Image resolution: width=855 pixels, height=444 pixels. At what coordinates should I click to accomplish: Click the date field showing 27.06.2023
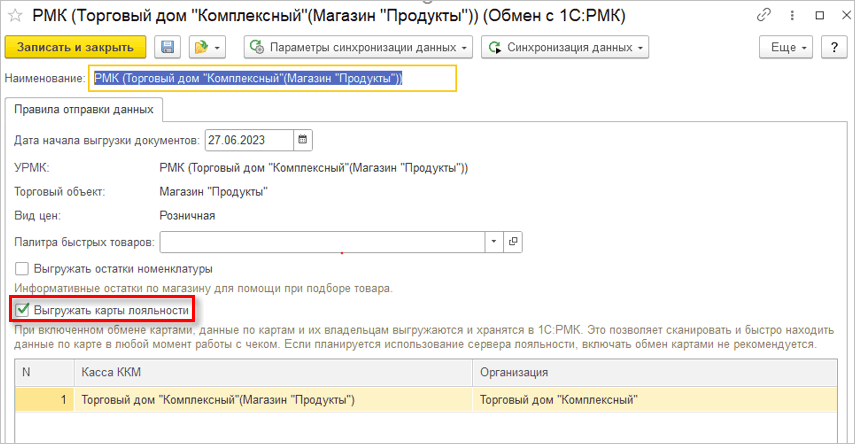tap(249, 140)
